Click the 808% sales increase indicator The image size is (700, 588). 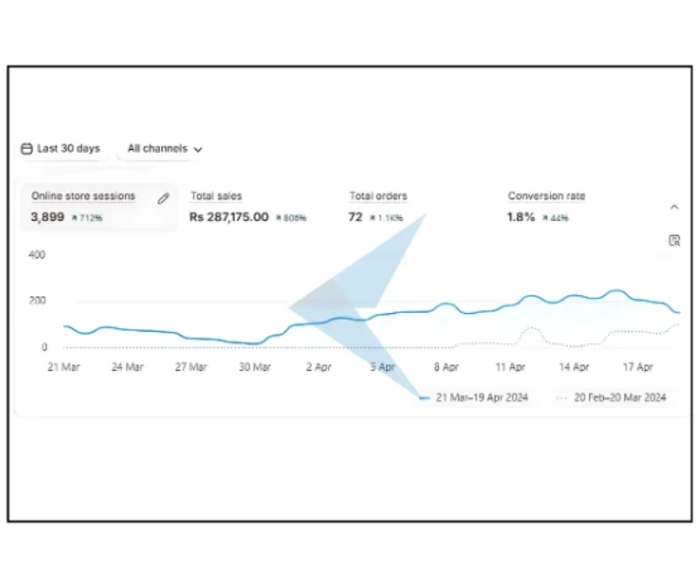pyautogui.click(x=291, y=218)
